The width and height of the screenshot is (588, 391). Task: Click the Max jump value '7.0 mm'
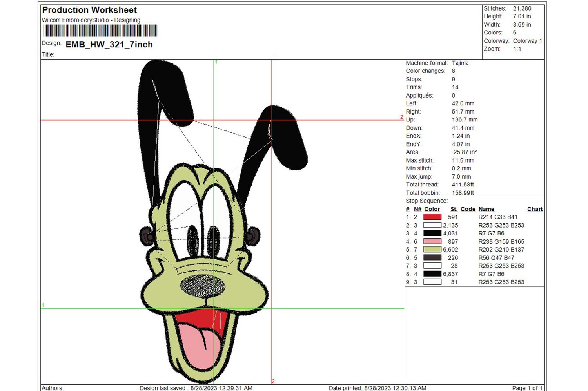(x=461, y=177)
